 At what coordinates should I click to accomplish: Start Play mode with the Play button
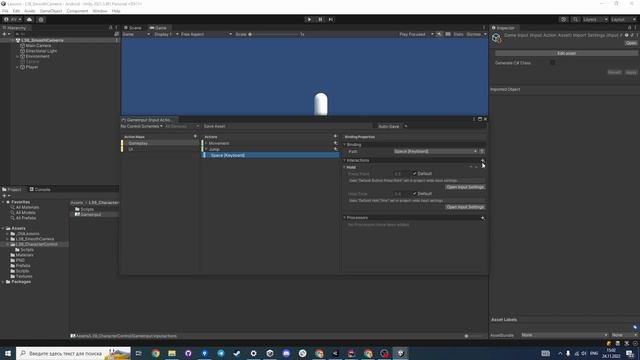click(x=309, y=19)
